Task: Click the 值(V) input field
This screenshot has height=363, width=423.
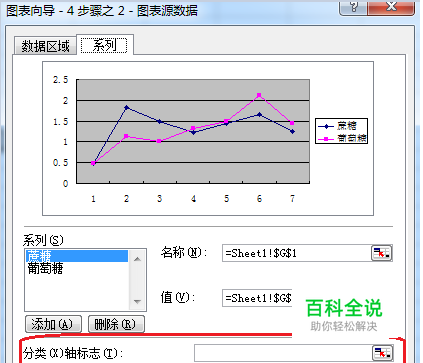Action: (257, 298)
